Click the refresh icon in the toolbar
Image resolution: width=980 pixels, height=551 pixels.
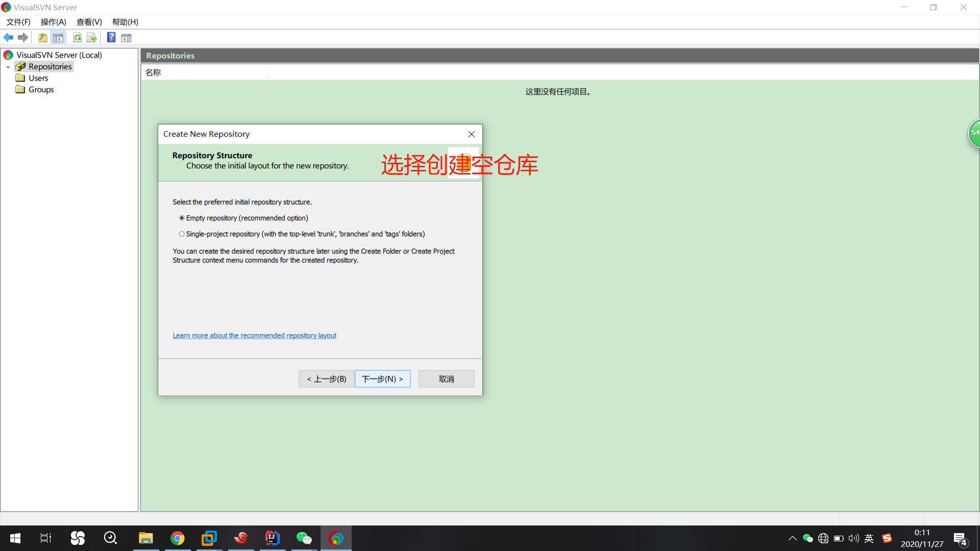tap(77, 37)
